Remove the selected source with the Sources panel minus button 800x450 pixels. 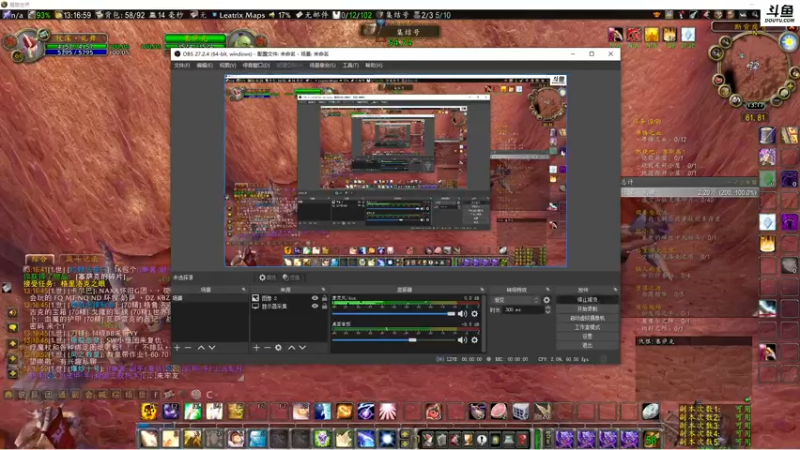click(x=267, y=347)
